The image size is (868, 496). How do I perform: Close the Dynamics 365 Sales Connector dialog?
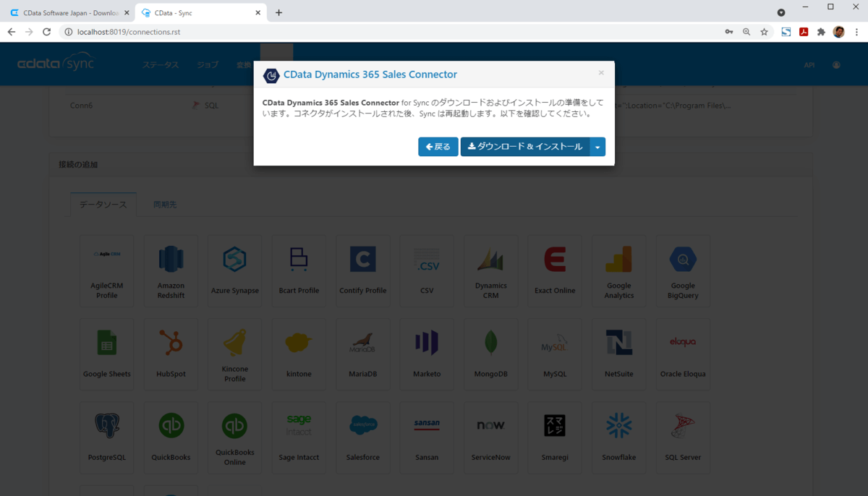click(x=601, y=73)
